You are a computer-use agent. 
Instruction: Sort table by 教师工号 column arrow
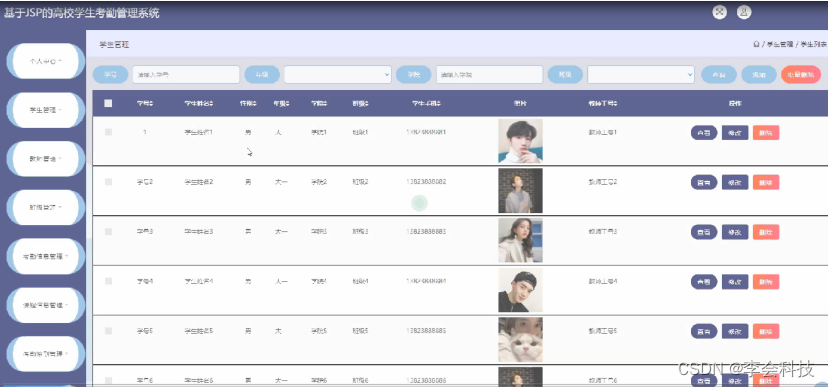coord(615,103)
